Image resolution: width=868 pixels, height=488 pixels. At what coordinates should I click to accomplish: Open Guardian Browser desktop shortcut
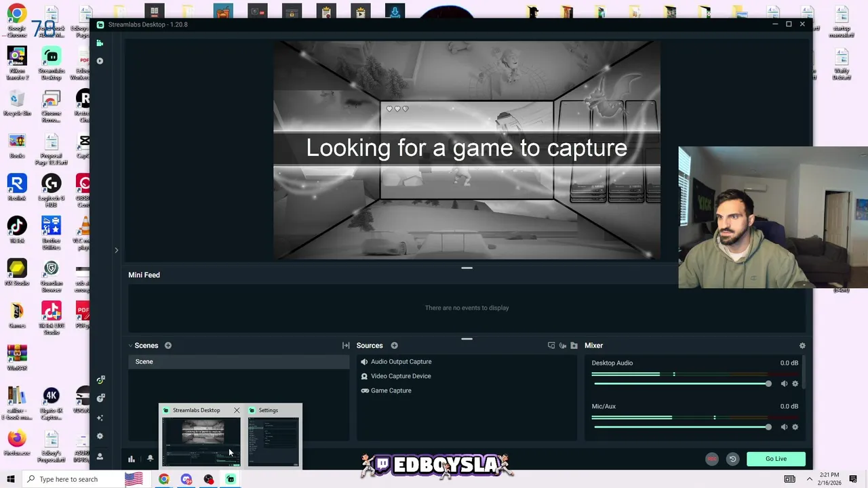pos(51,276)
